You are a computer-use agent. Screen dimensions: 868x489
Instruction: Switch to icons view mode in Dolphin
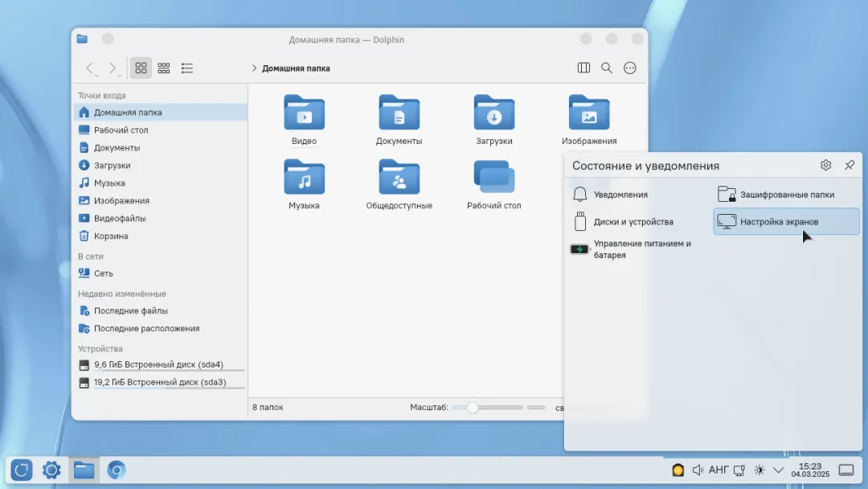(x=141, y=68)
